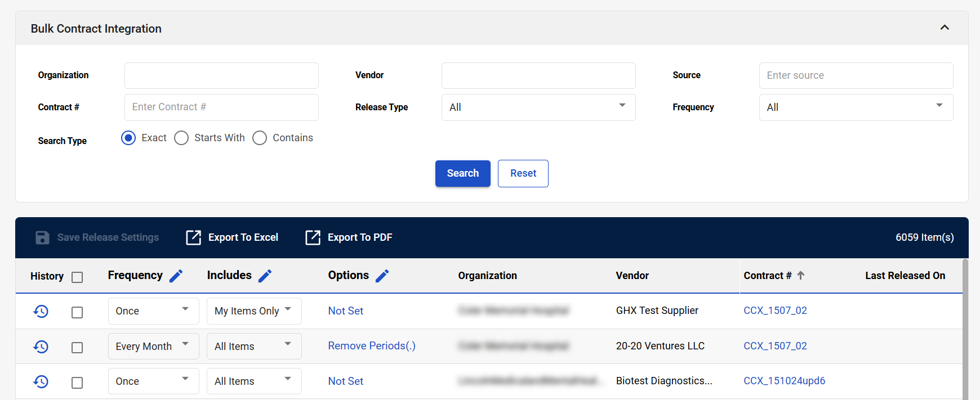Viewport: 980px width, 400px height.
Task: Expand the Frequency filter dropdown
Action: 855,107
